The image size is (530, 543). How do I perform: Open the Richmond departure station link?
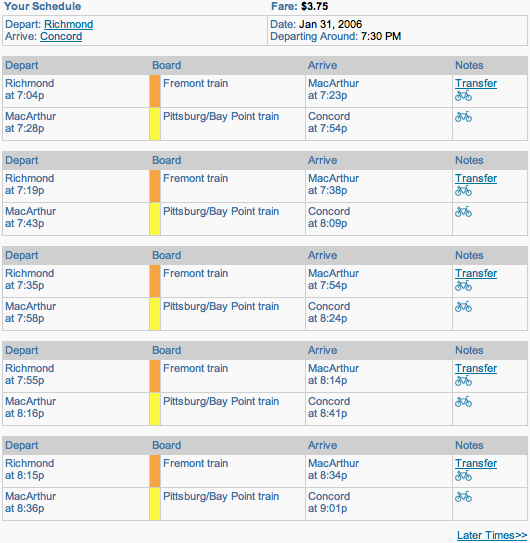pos(69,24)
